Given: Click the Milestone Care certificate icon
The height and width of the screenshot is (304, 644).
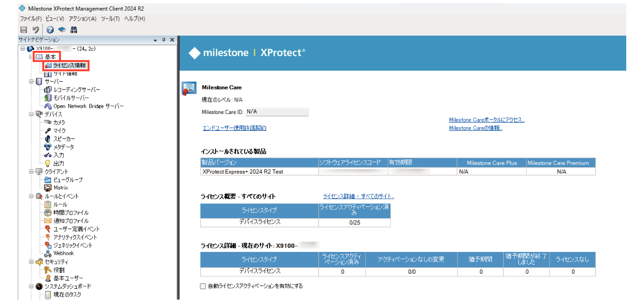Looking at the screenshot, I should click(x=189, y=88).
